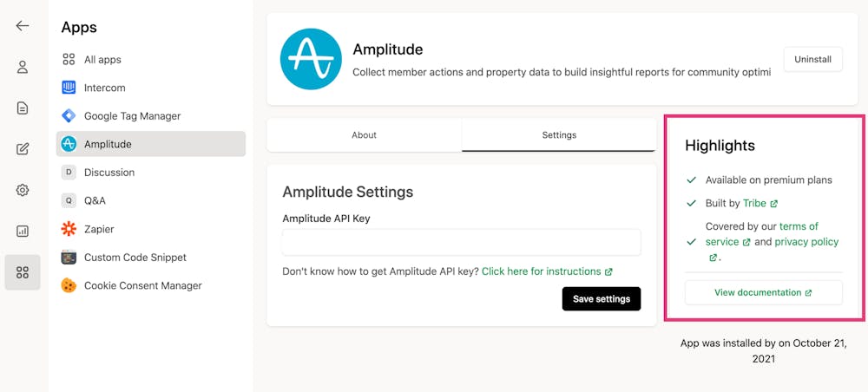The width and height of the screenshot is (868, 392).
Task: Open the settings gear icon
Action: pos(23,190)
